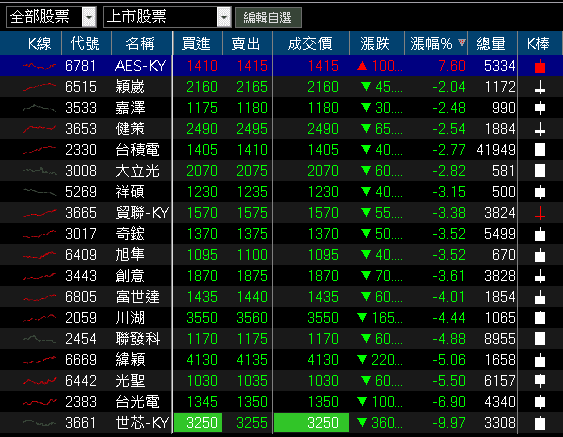Click the candlestick icon for 穎崴
Viewport: 563px width, 437px height.
pos(540,87)
